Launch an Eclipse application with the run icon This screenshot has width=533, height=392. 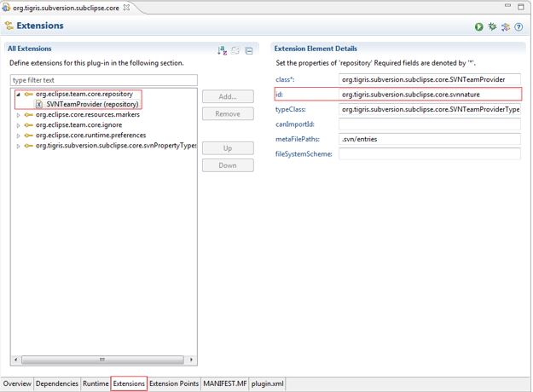pos(480,27)
